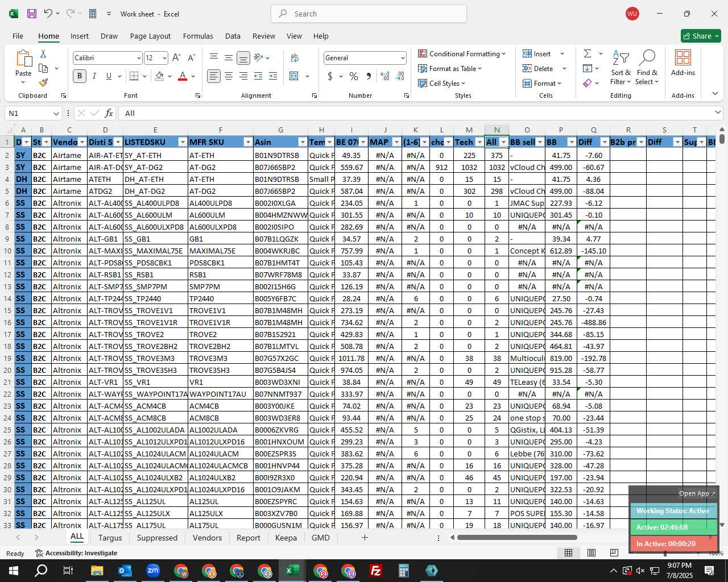Open Add-ins icon in ribbon
The width and height of the screenshot is (728, 582).
(x=683, y=63)
